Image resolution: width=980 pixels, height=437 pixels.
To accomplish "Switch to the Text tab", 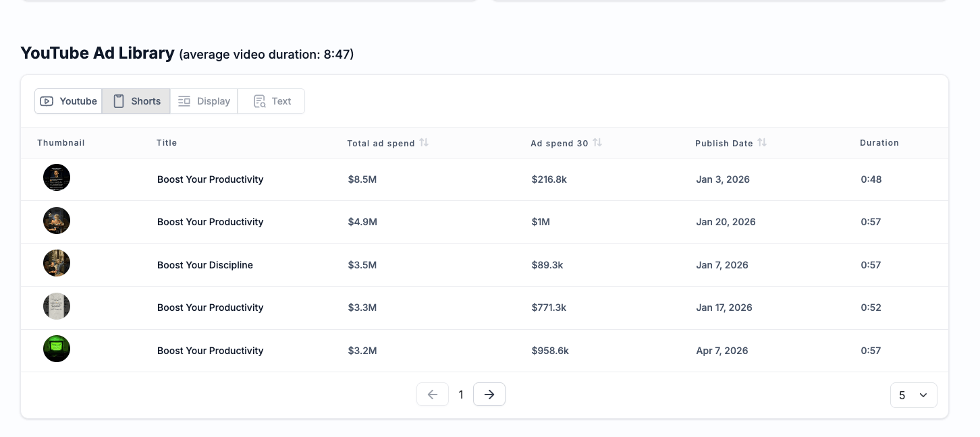I will coord(271,101).
